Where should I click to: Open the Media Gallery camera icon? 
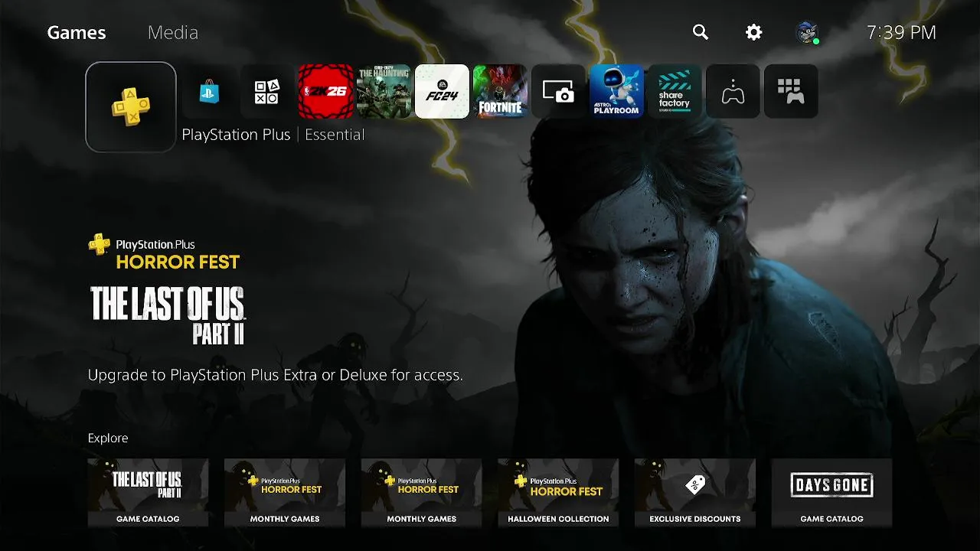point(558,92)
